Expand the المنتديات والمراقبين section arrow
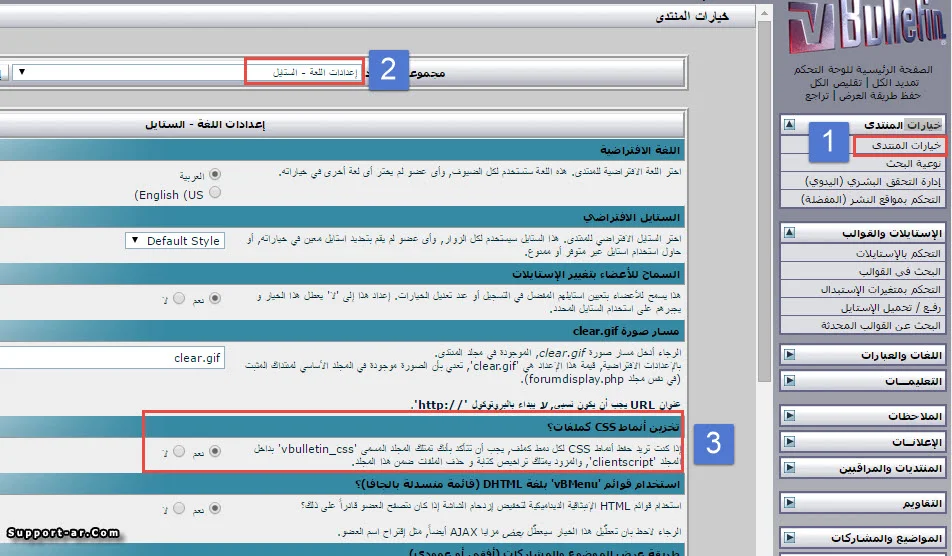The image size is (952, 556). point(789,468)
